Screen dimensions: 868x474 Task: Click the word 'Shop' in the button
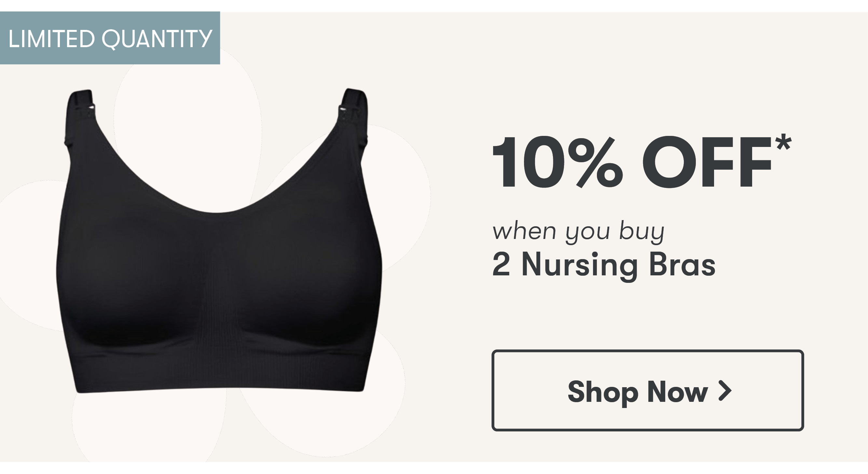(x=602, y=392)
